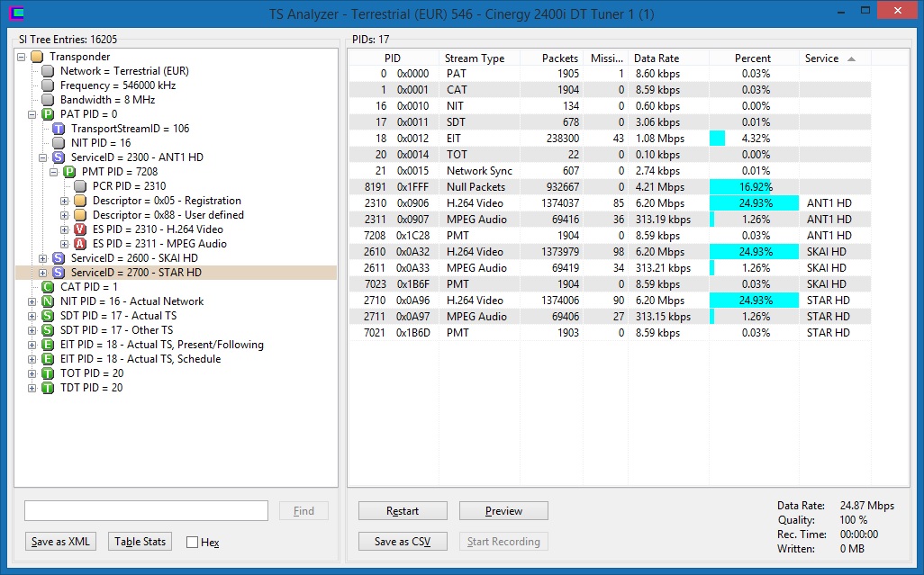Click the Start Recording button

(x=503, y=542)
